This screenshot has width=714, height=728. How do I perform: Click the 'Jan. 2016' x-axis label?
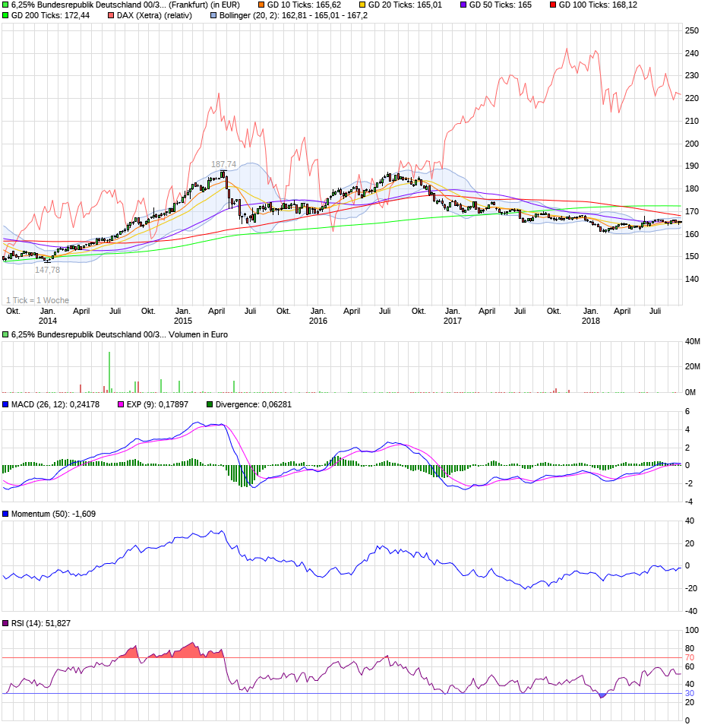pyautogui.click(x=318, y=315)
